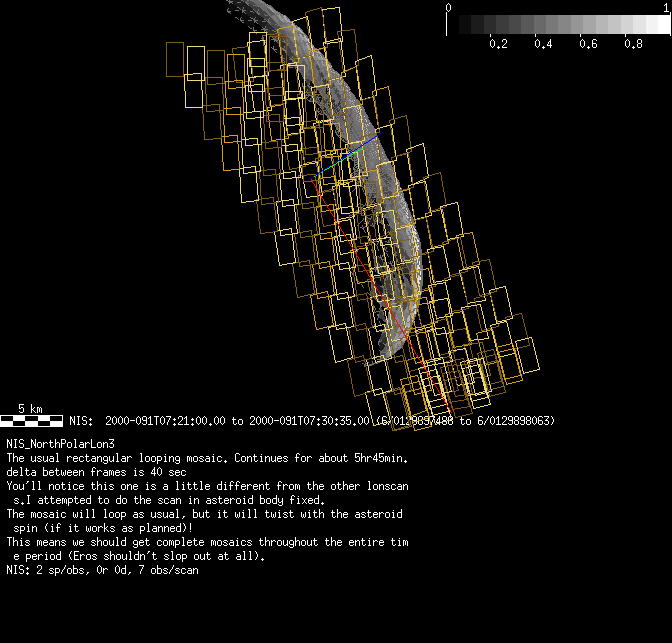672x643 pixels.
Task: Click the '0' label above colorbar
Action: pos(449,7)
